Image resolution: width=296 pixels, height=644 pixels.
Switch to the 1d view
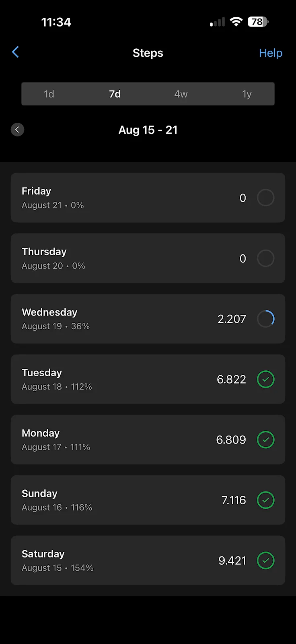[x=49, y=94]
